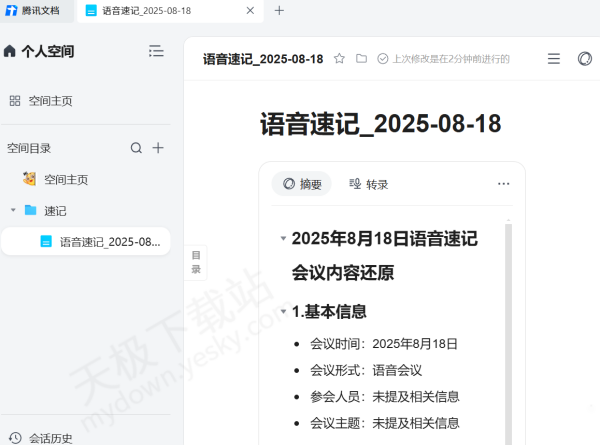
Task: Collapse the sidebar using top toggle icon
Action: (156, 51)
